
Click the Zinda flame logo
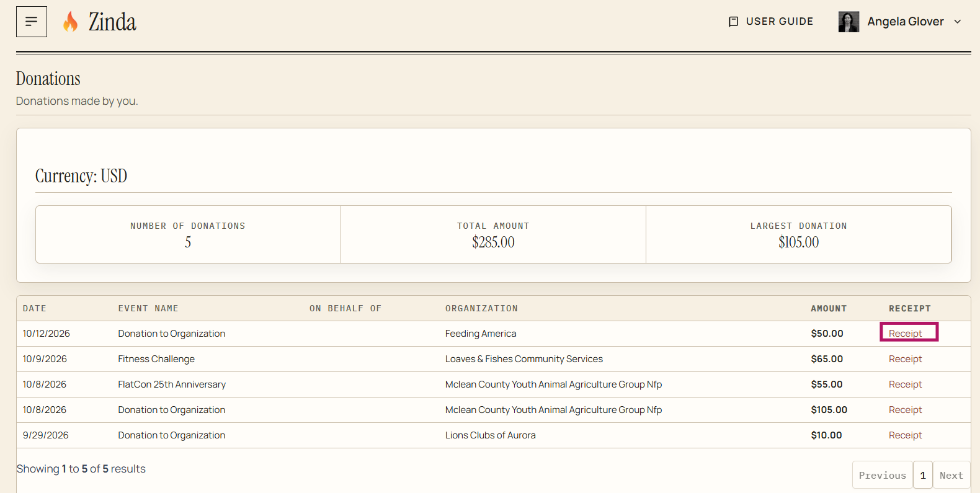pyautogui.click(x=71, y=22)
